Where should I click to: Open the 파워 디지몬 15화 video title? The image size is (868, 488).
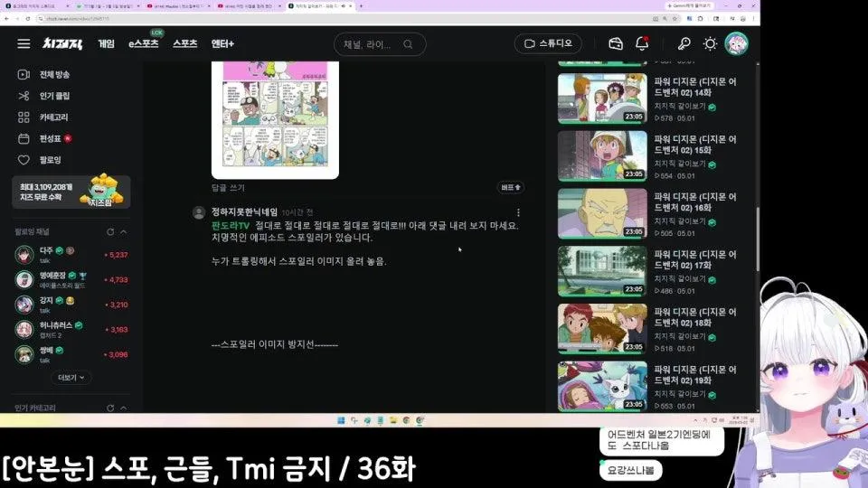[x=694, y=145]
